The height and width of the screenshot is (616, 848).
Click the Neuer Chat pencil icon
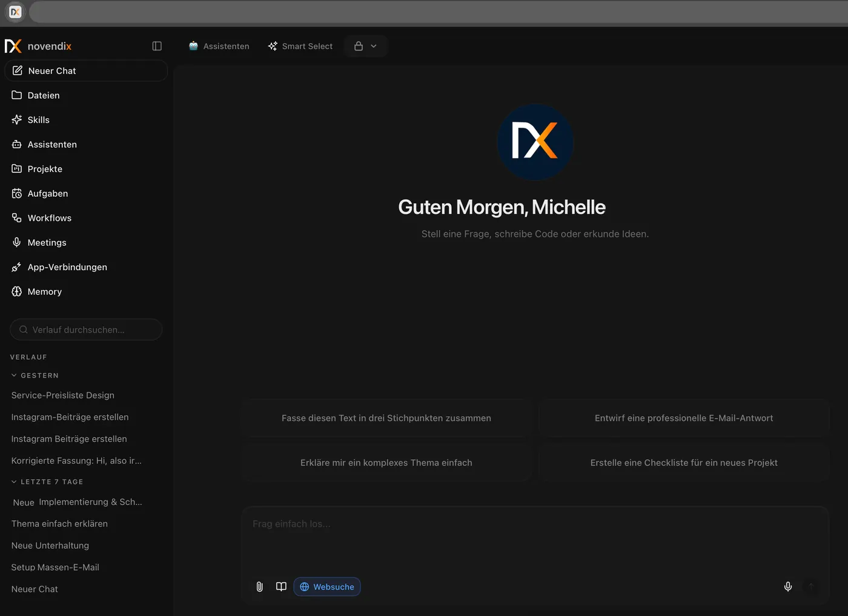click(x=18, y=70)
